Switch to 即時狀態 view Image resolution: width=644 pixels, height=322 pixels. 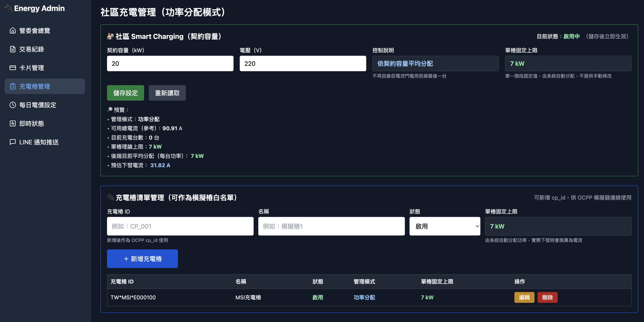pos(45,123)
